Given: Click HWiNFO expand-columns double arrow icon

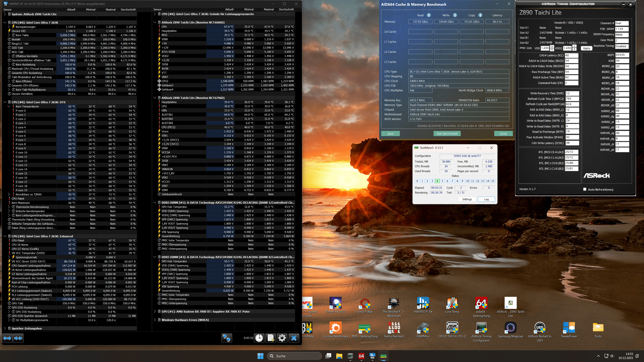Looking at the screenshot, I should point(7,338).
